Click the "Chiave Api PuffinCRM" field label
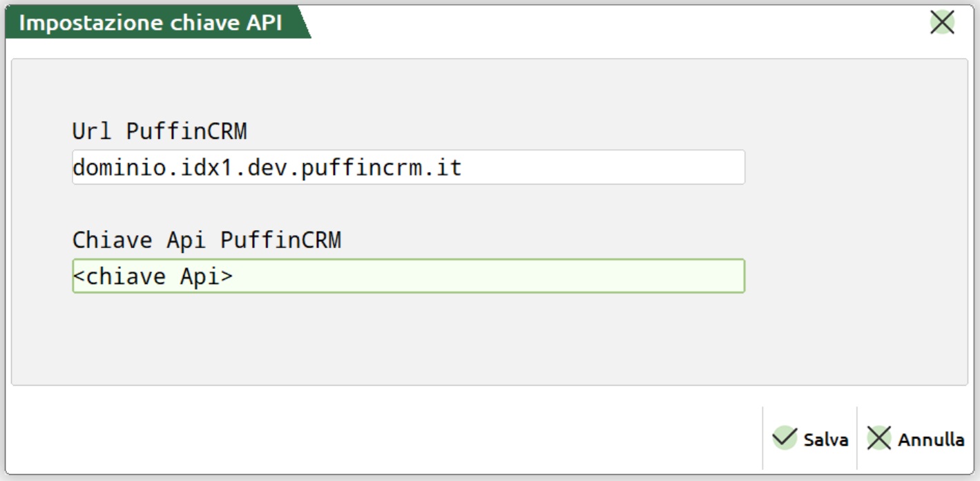The height and width of the screenshot is (481, 980). (206, 240)
